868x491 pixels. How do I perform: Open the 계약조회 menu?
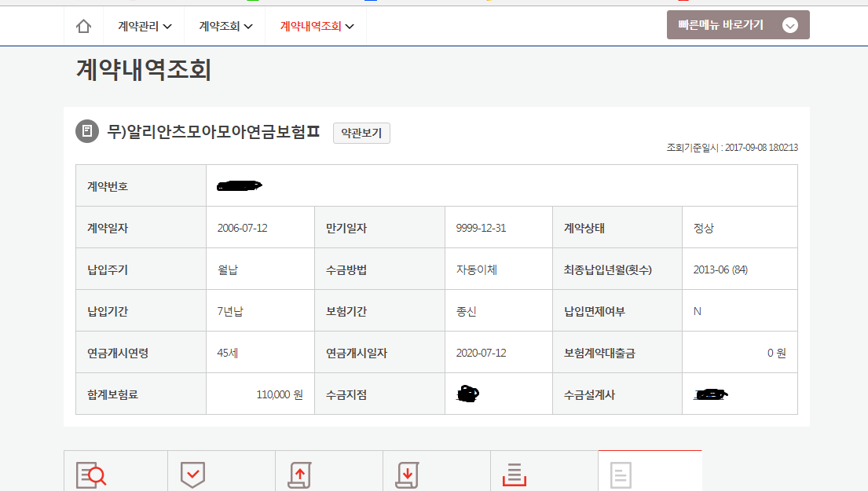[x=226, y=26]
